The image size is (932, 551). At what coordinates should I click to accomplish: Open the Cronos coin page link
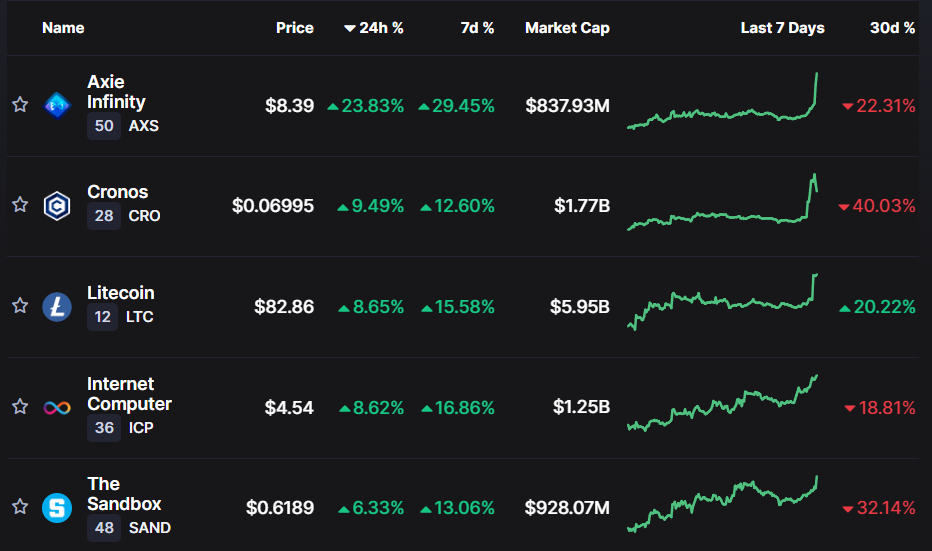(117, 192)
